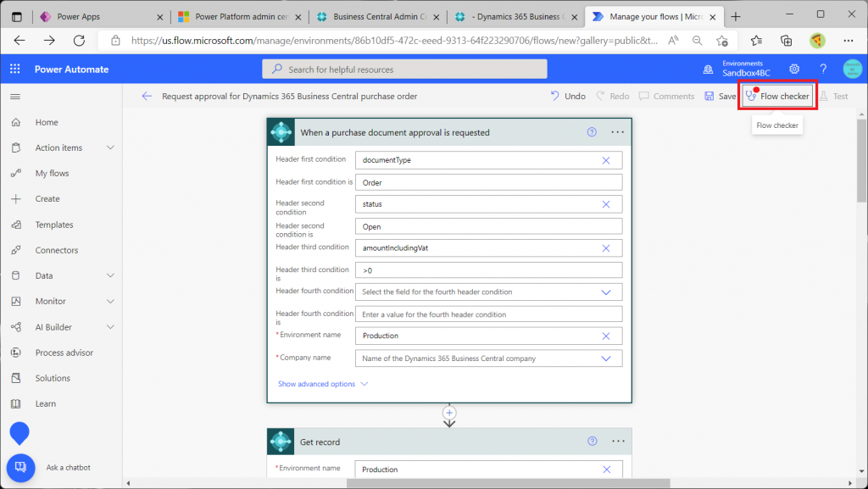Open the trigger card ellipsis menu
Image resolution: width=868 pixels, height=489 pixels.
617,132
